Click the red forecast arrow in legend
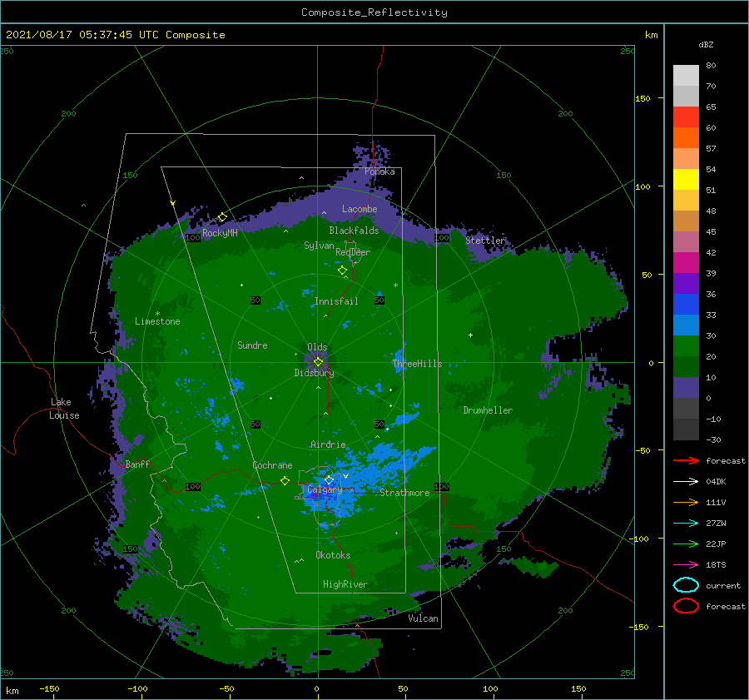Viewport: 749px width, 700px height. click(686, 460)
